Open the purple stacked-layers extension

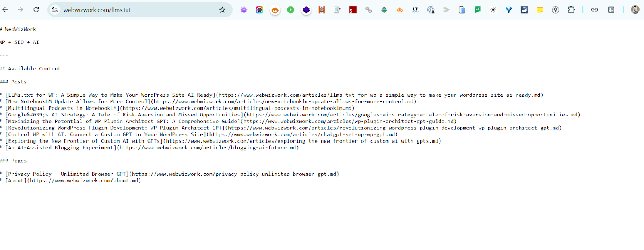click(306, 10)
